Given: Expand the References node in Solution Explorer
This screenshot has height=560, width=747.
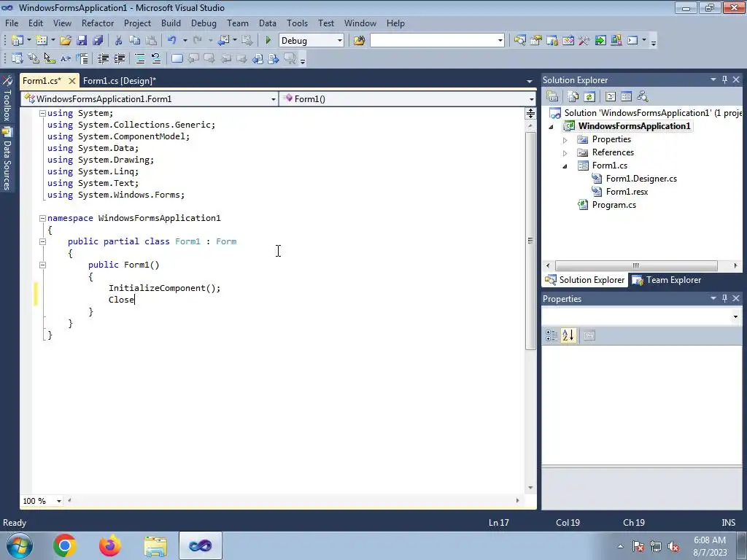Looking at the screenshot, I should pyautogui.click(x=565, y=153).
